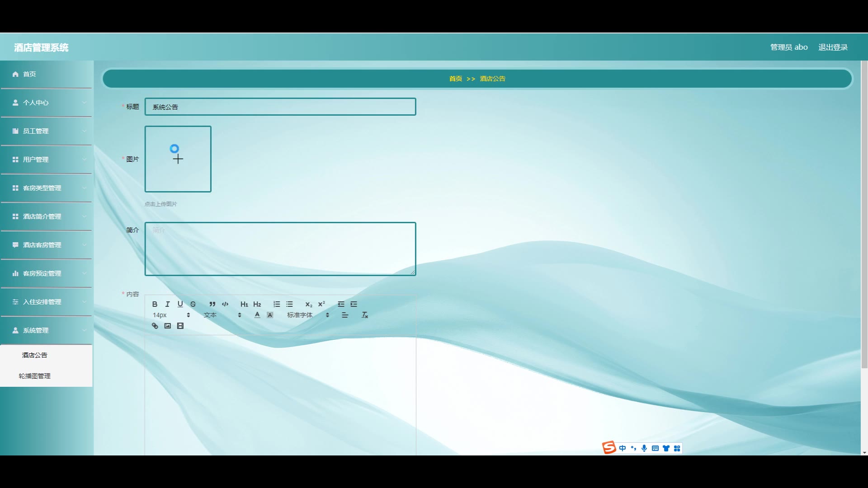Screen dimensions: 868x488
Task: Insert a hyperlink using the link icon
Action: tap(155, 326)
